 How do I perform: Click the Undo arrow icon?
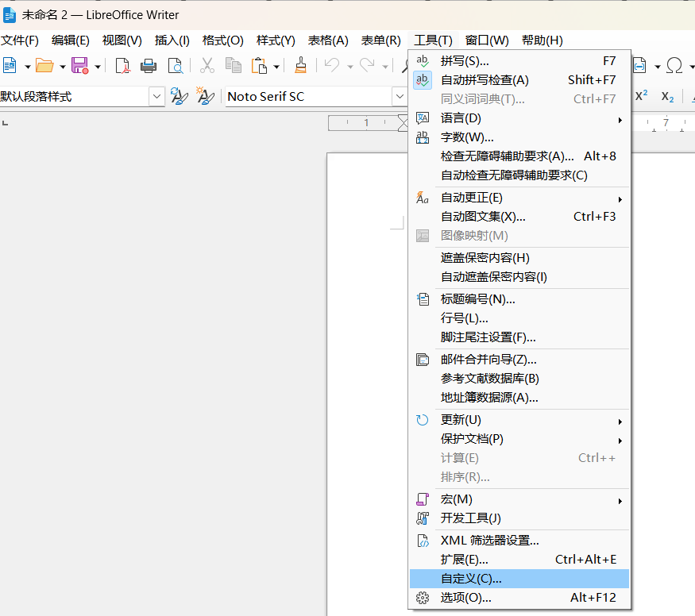[x=332, y=66]
